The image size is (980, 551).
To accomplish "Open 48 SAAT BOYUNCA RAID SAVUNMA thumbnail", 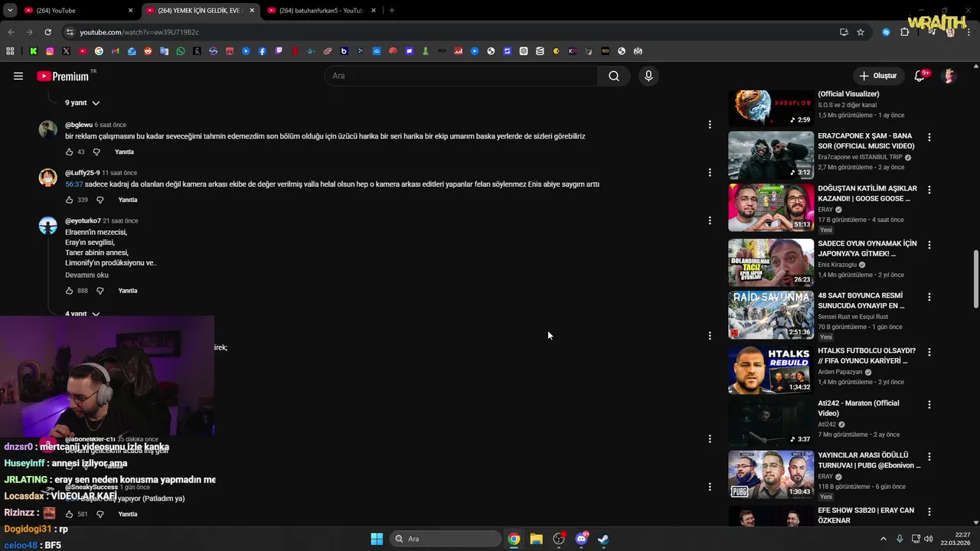I will [771, 315].
